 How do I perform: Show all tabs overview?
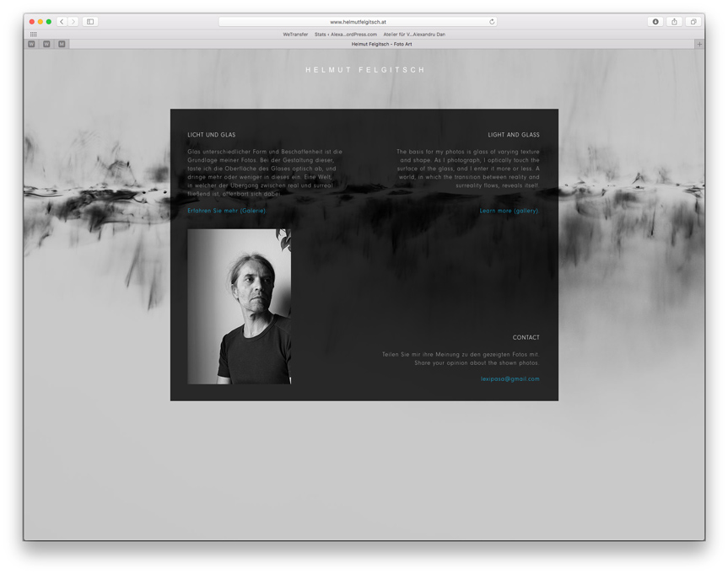pyautogui.click(x=693, y=22)
